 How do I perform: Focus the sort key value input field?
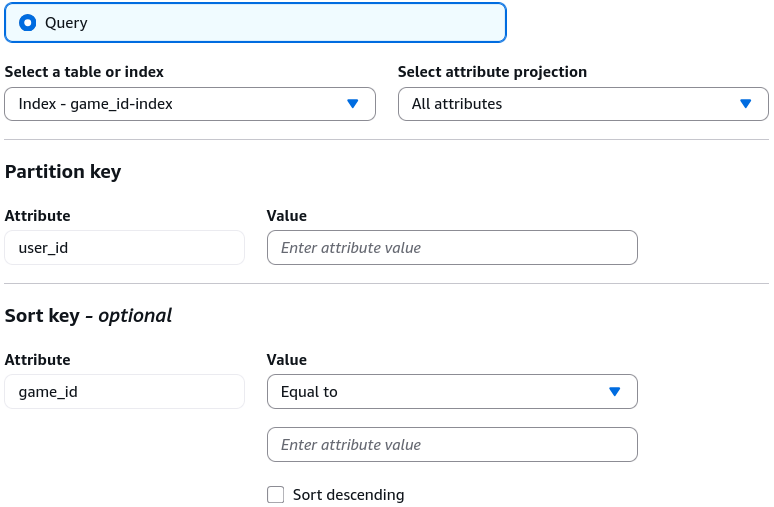452,445
